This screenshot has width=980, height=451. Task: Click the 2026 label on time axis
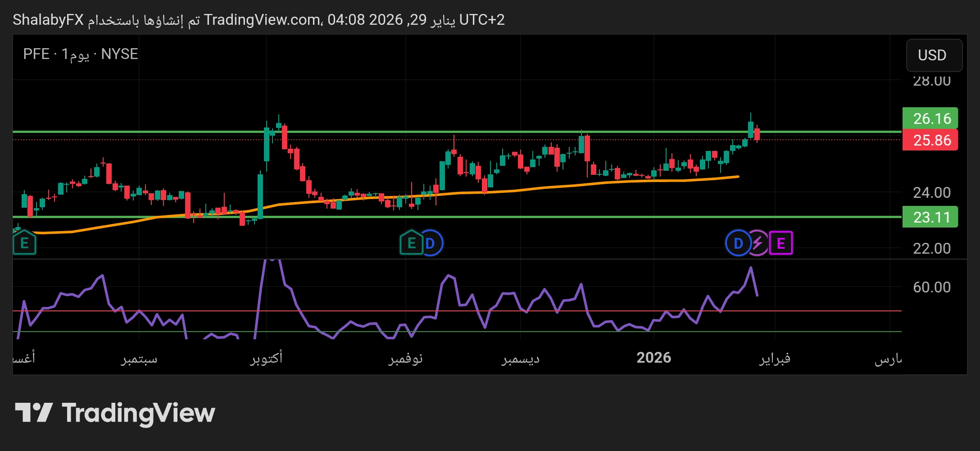[653, 358]
